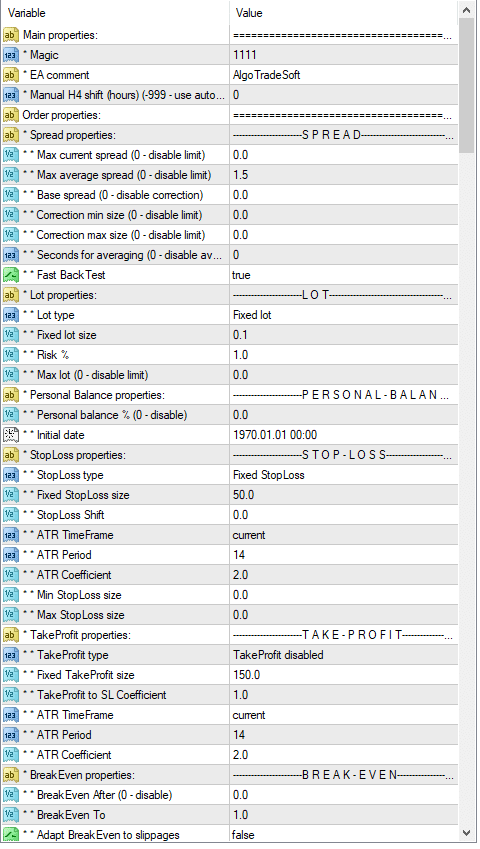Image resolution: width=480 pixels, height=849 pixels.
Task: Click the vertical scrollbar thumb
Action: click(x=466, y=86)
